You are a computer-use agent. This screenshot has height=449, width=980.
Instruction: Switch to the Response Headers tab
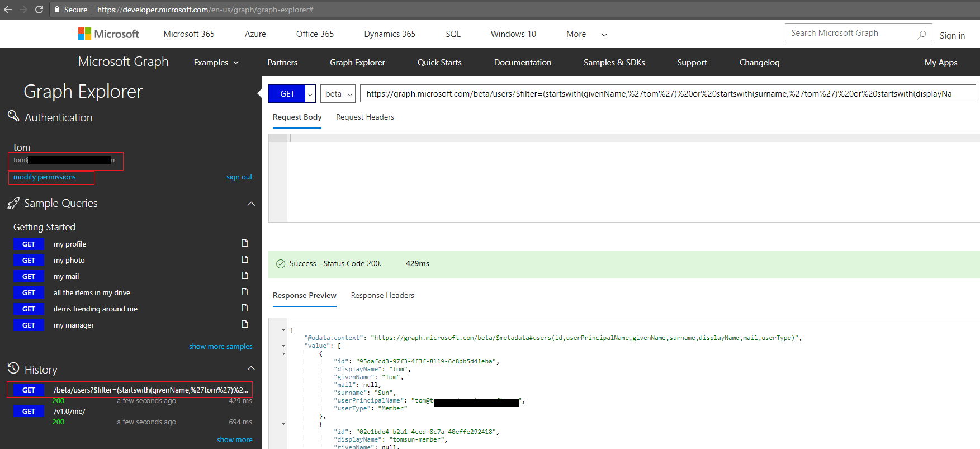pos(382,295)
